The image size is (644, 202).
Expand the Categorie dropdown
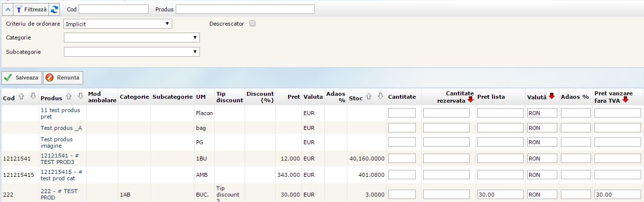(x=132, y=38)
